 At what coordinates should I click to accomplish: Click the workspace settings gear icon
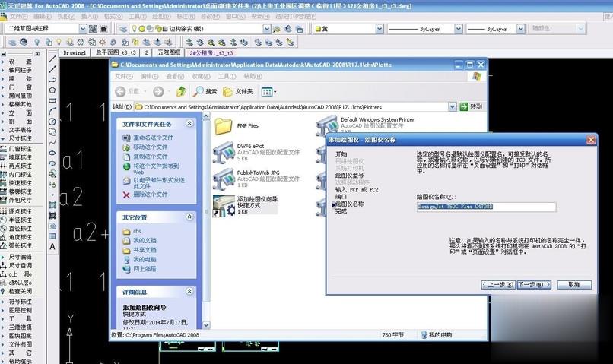pyautogui.click(x=93, y=29)
